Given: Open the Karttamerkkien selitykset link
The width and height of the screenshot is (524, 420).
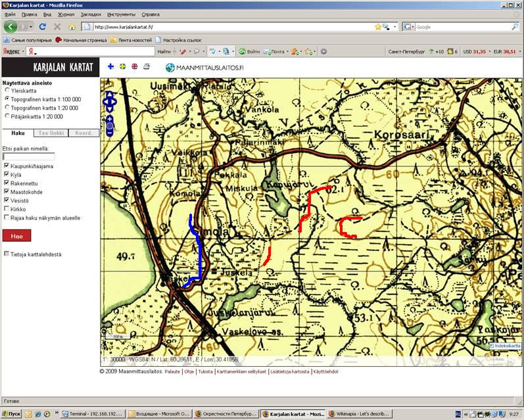Looking at the screenshot, I should (x=242, y=371).
